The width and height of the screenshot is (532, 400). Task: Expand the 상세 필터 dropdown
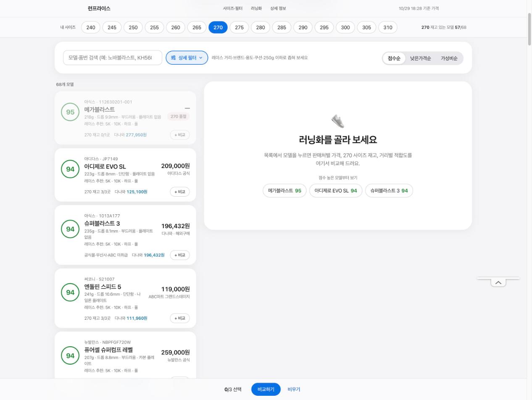pyautogui.click(x=187, y=58)
